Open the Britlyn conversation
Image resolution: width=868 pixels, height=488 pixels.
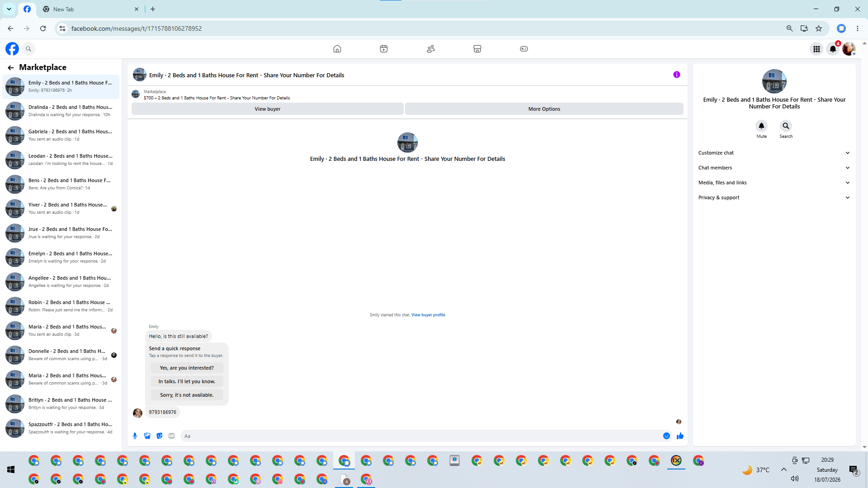[x=61, y=404]
